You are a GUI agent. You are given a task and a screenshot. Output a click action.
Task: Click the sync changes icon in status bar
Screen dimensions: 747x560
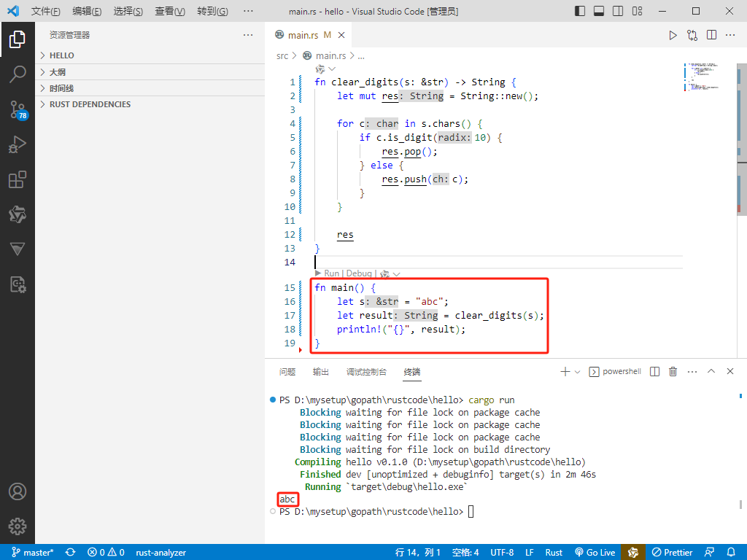71,553
